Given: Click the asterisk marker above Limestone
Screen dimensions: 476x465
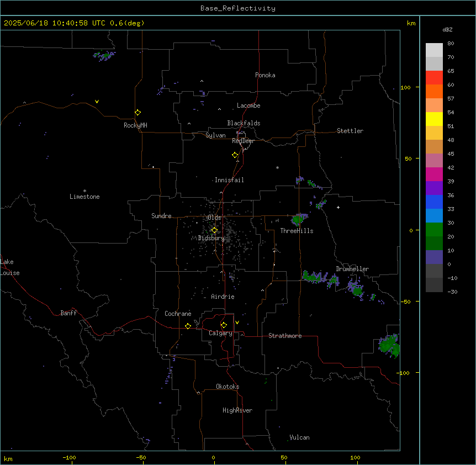Looking at the screenshot, I should pyautogui.click(x=84, y=191).
